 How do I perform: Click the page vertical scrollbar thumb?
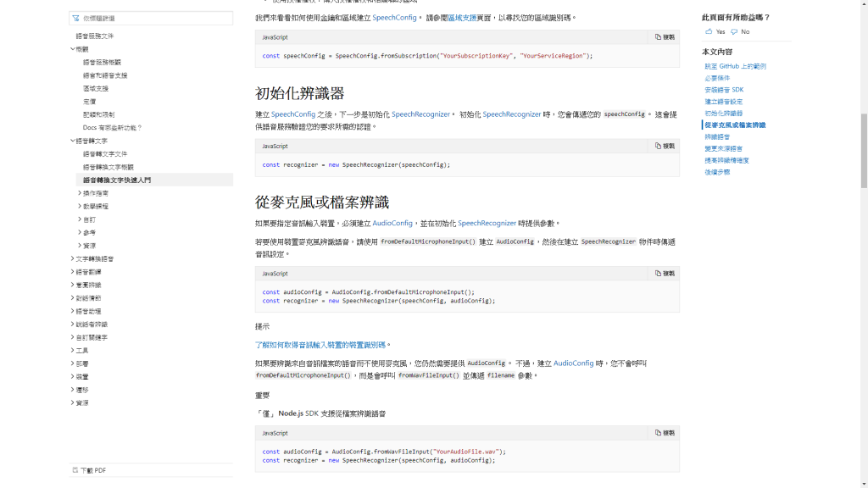pos(864,151)
